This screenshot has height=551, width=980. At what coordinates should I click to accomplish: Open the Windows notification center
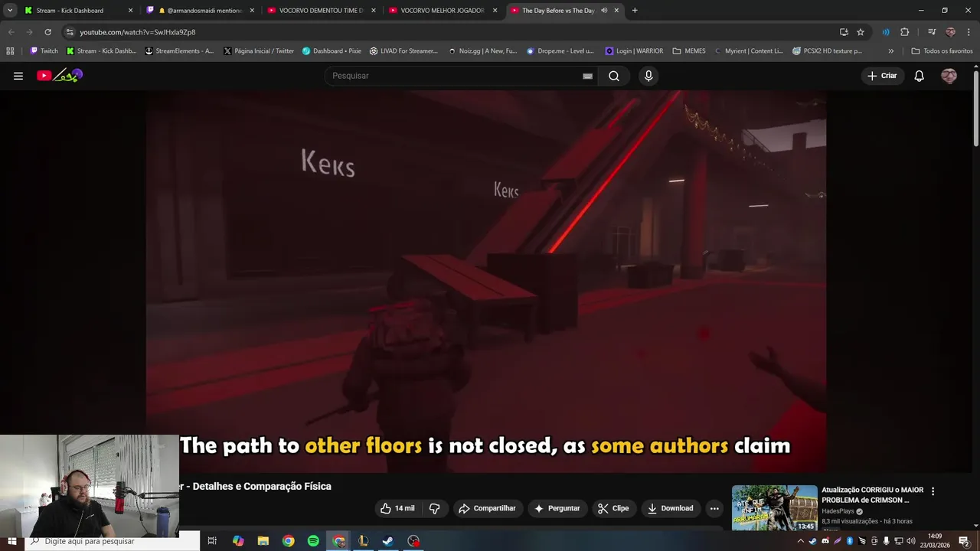964,541
